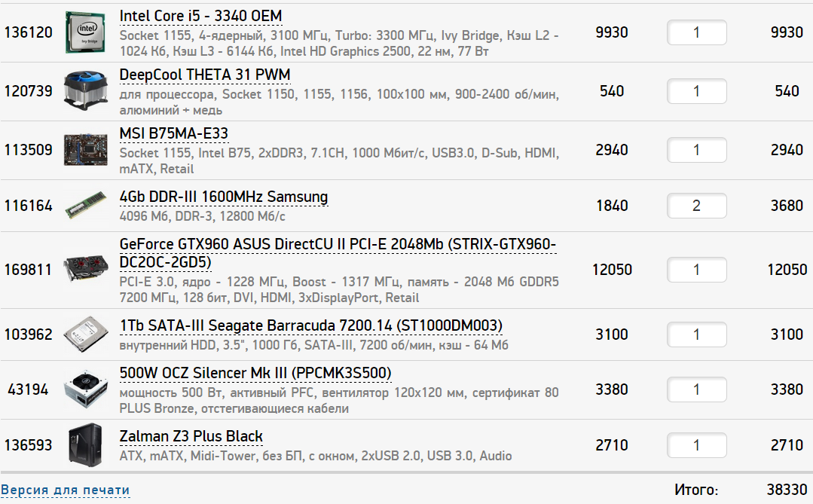Image resolution: width=813 pixels, height=504 pixels.
Task: Click the quantity field for Intel Core i5
Action: tap(696, 32)
